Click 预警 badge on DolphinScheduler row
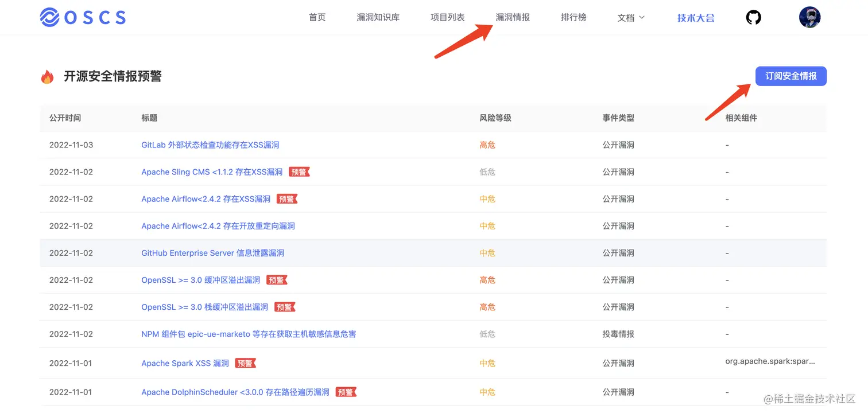 pos(346,392)
